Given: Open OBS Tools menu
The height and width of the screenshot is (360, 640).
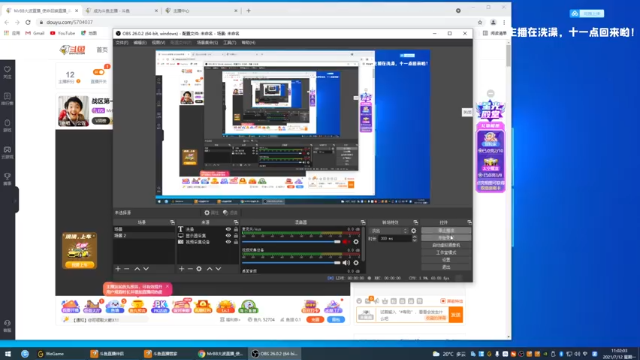Looking at the screenshot, I should click(x=229, y=42).
